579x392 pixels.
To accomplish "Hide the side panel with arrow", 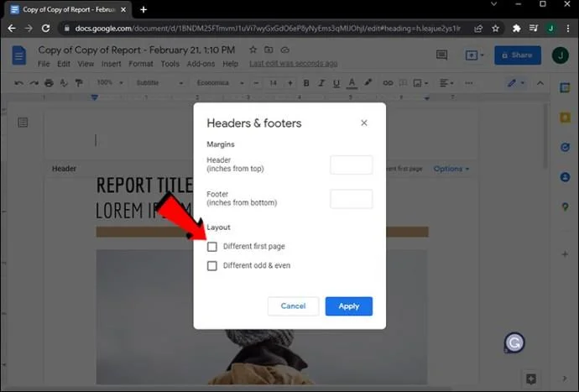I will tap(565, 379).
